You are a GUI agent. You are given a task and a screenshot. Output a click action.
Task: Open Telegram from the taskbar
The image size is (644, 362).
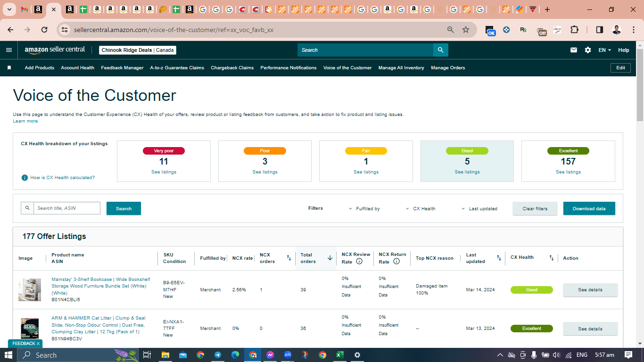tap(218, 355)
